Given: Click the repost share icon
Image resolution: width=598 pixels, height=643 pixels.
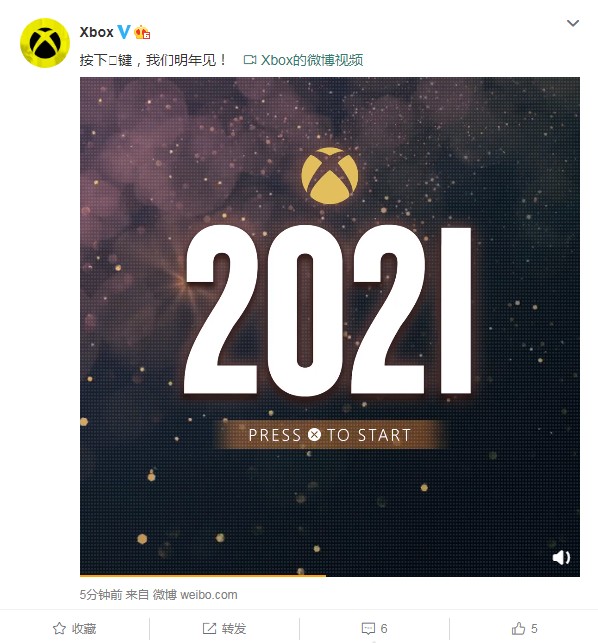Looking at the screenshot, I should click(x=209, y=628).
